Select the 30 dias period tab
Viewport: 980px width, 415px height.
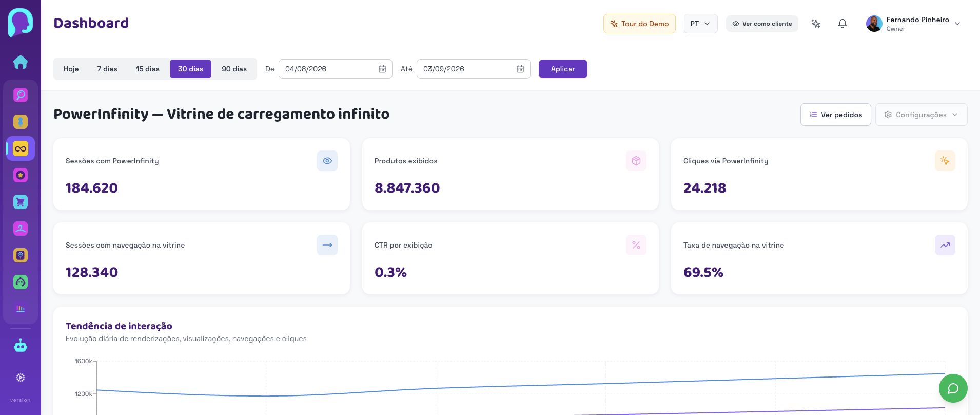(190, 69)
